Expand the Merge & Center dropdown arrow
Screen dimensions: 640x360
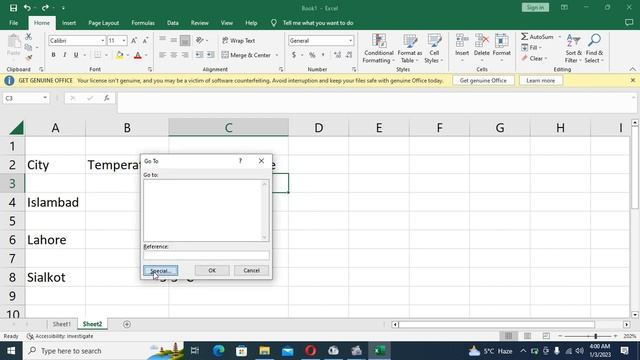(277, 55)
